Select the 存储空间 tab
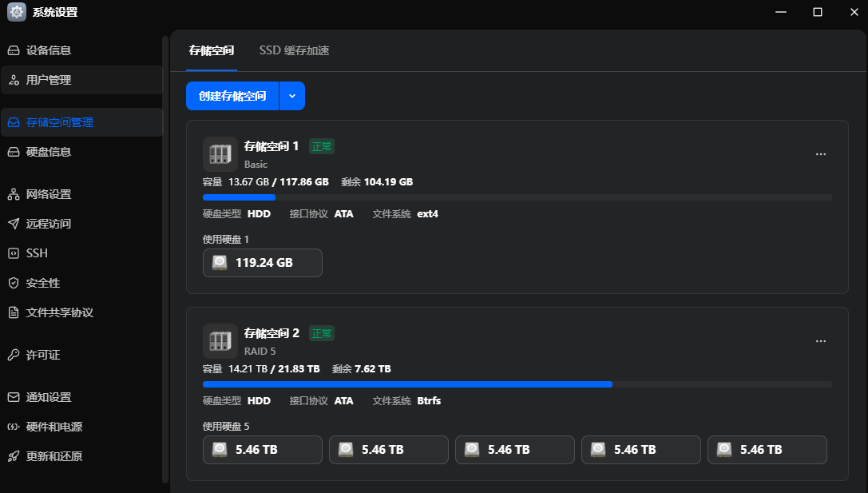 point(212,50)
